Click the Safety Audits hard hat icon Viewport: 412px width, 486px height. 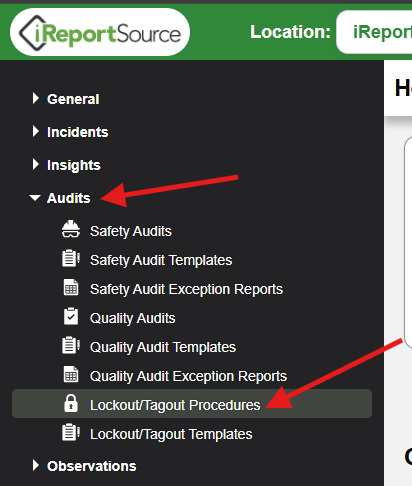click(71, 229)
